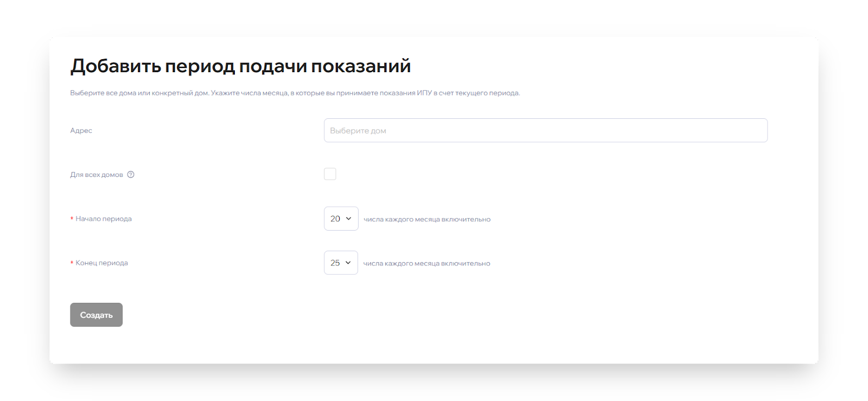Image resolution: width=868 pixels, height=401 pixels.
Task: Click 'числа каждого месяца включительно' beside Конец периода
Action: pos(426,263)
